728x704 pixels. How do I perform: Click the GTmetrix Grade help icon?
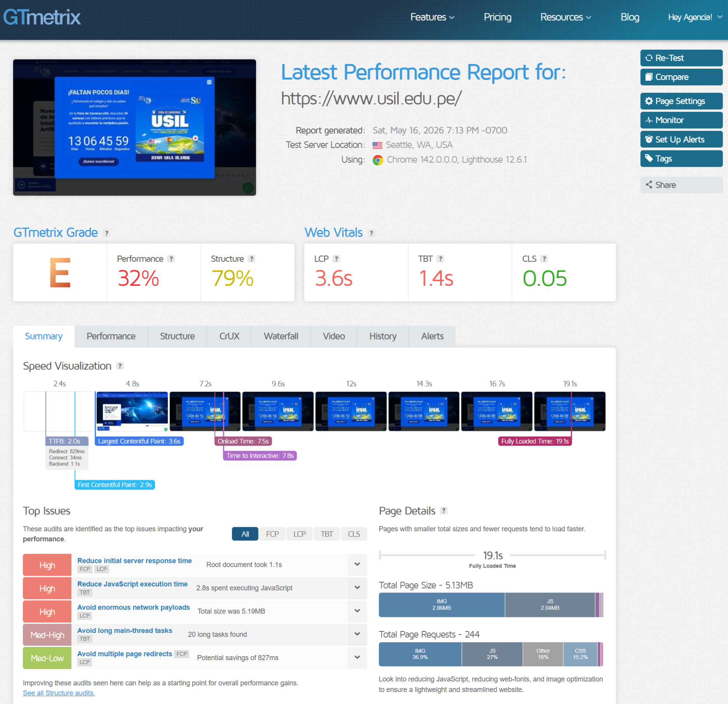pyautogui.click(x=106, y=233)
